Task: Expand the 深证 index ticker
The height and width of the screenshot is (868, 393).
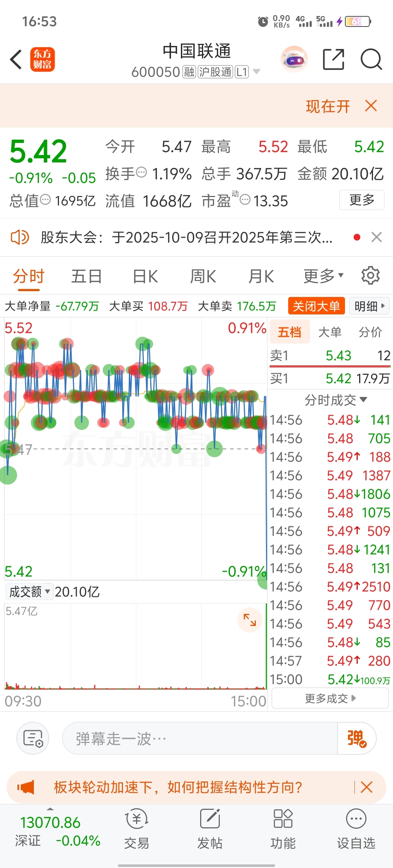Action: (x=58, y=831)
